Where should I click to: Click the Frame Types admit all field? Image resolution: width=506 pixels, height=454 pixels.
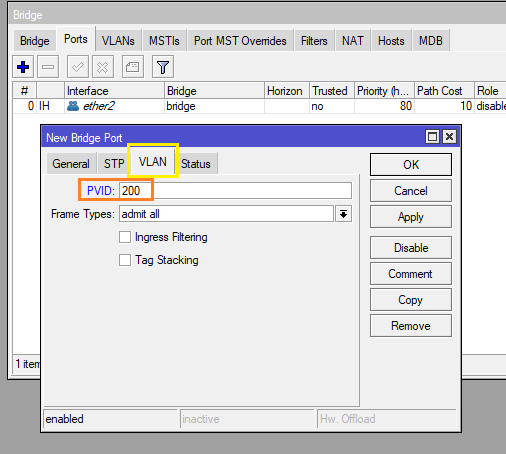(226, 214)
